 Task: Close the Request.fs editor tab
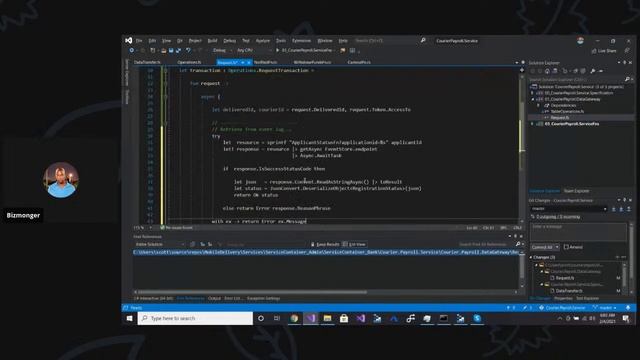249,62
